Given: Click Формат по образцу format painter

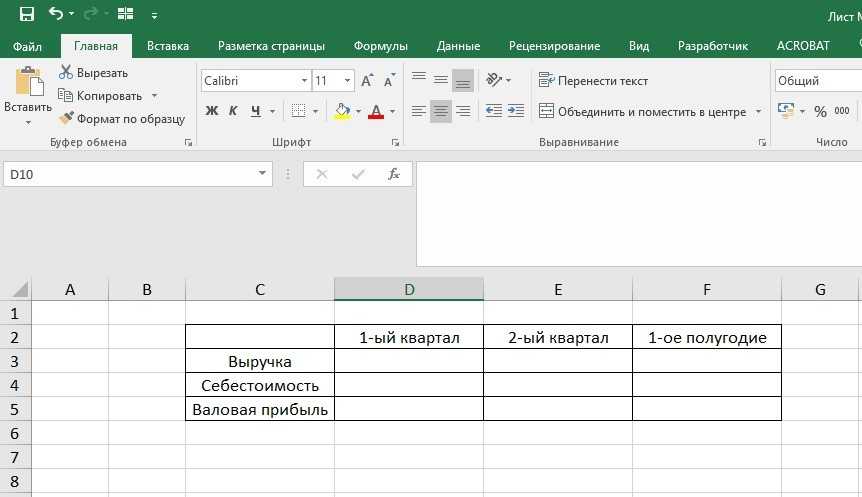Looking at the screenshot, I should 121,118.
